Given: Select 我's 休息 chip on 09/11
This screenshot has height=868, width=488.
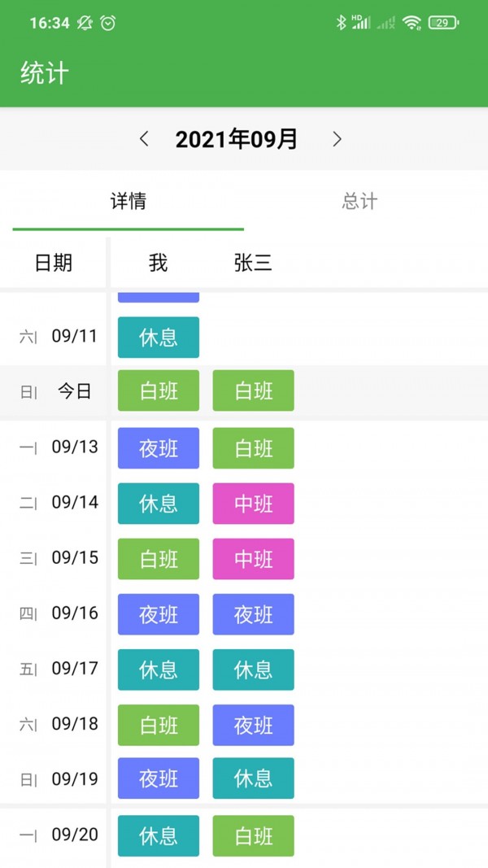Looking at the screenshot, I should [158, 337].
